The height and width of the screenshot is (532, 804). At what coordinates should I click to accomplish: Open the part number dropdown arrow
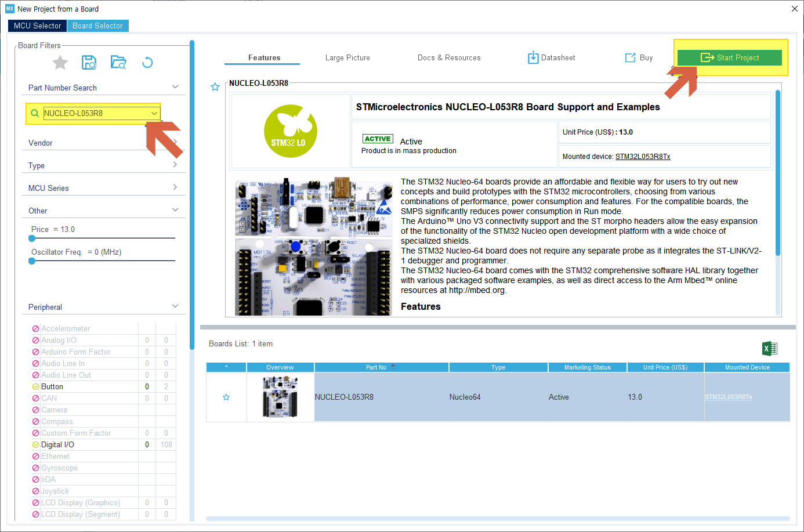click(x=154, y=113)
